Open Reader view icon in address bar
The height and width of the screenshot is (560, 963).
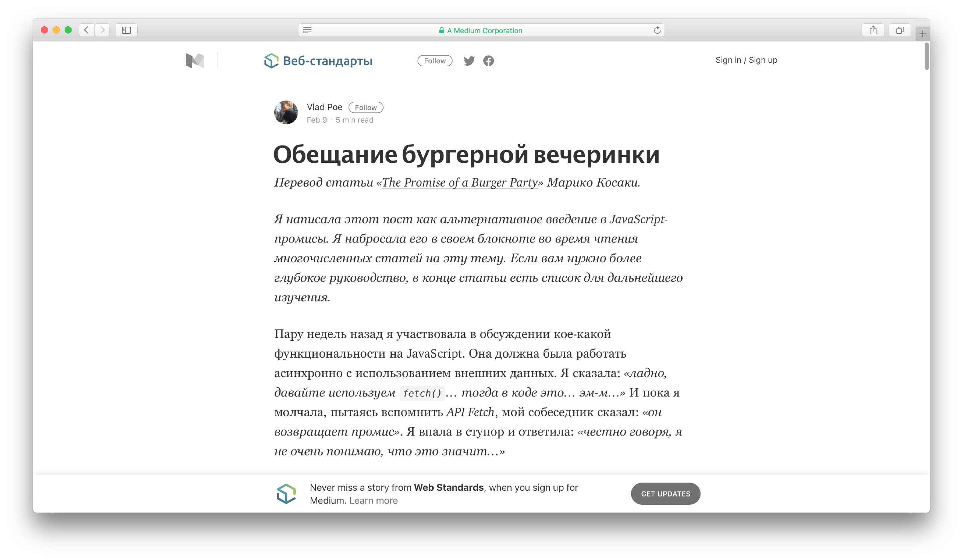pos(307,30)
